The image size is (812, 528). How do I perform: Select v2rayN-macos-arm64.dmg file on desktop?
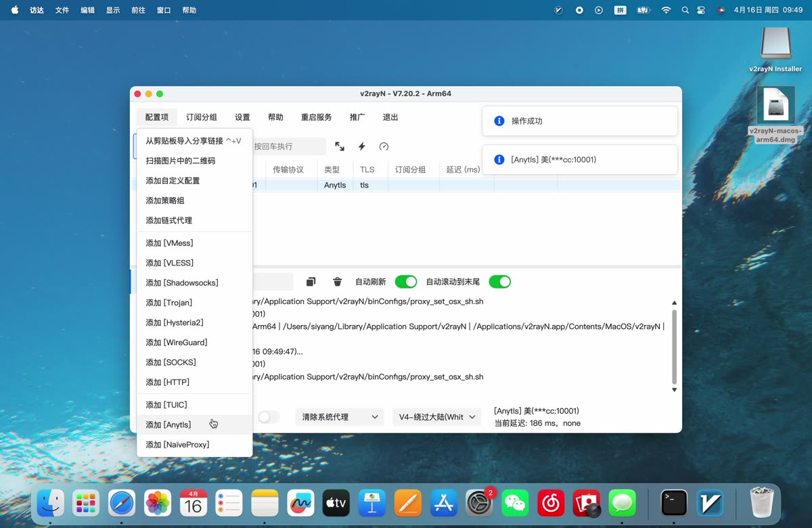click(x=775, y=115)
